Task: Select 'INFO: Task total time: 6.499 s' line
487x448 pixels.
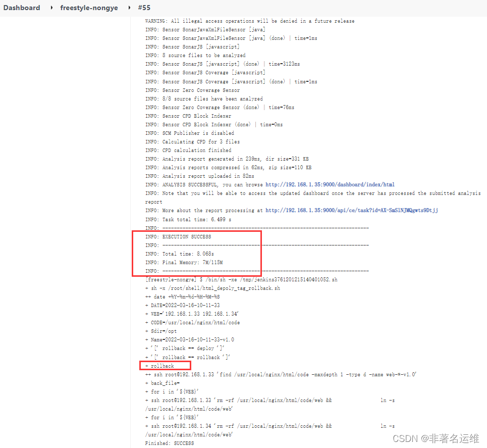Action: tap(188, 220)
